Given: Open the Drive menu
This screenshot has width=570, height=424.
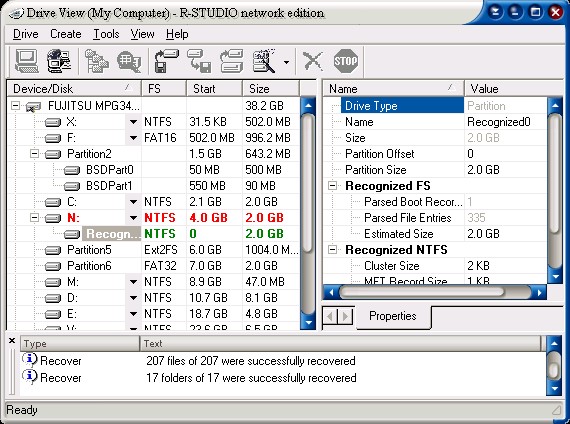Looking at the screenshot, I should pyautogui.click(x=25, y=34).
